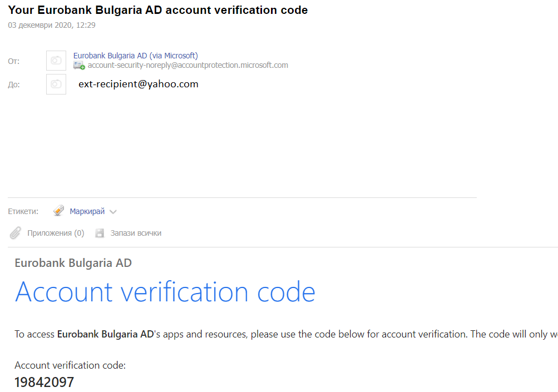This screenshot has width=558, height=392.
Task: Click the Приложения (0) attachments label
Action: tap(56, 233)
